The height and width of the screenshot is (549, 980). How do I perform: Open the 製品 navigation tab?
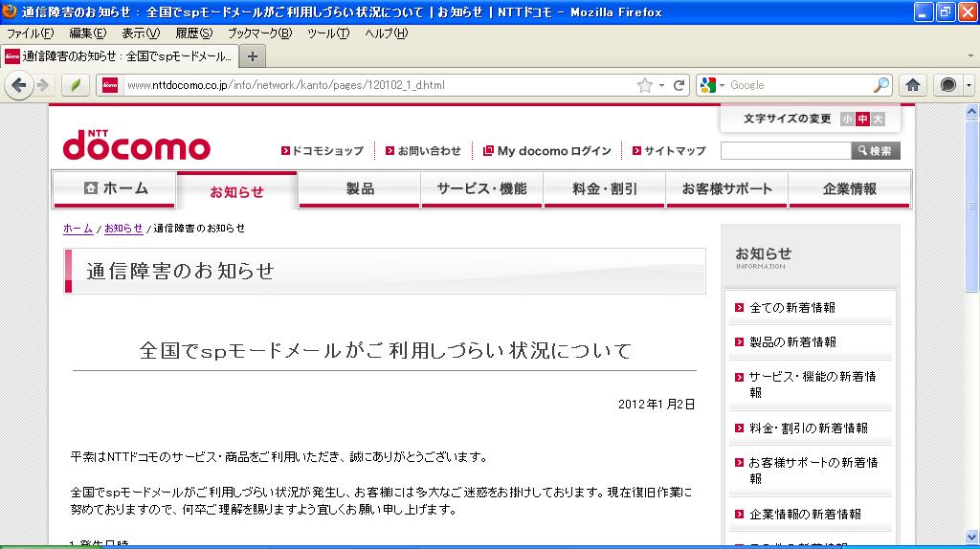(x=360, y=188)
